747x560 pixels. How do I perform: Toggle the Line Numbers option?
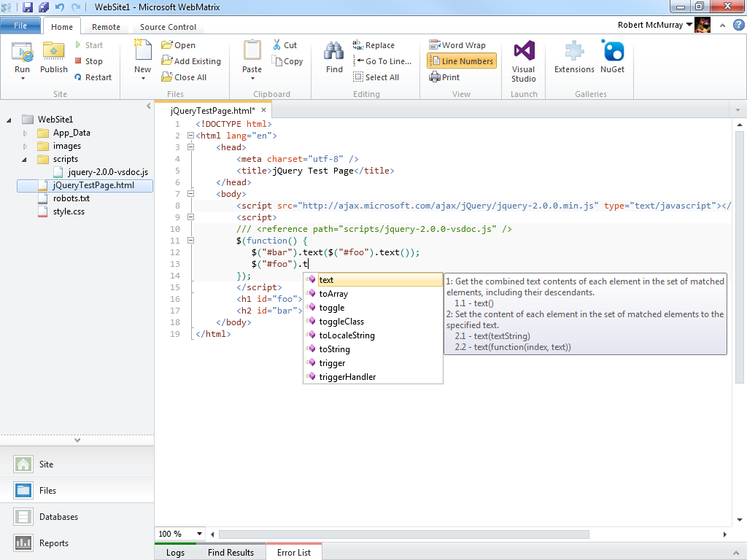click(461, 61)
